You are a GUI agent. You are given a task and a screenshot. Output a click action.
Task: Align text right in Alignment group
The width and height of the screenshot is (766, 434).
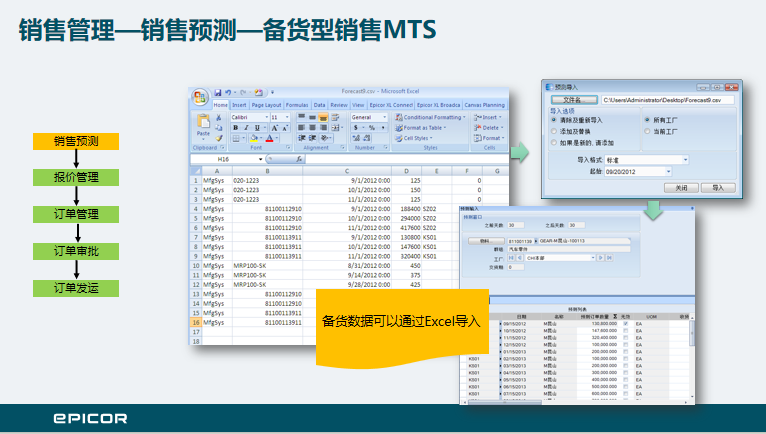[x=323, y=128]
